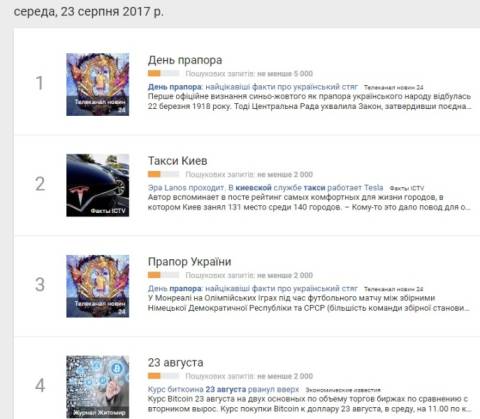
Task: Click the date heading середа, 23 серпня 2017
Action: (89, 11)
